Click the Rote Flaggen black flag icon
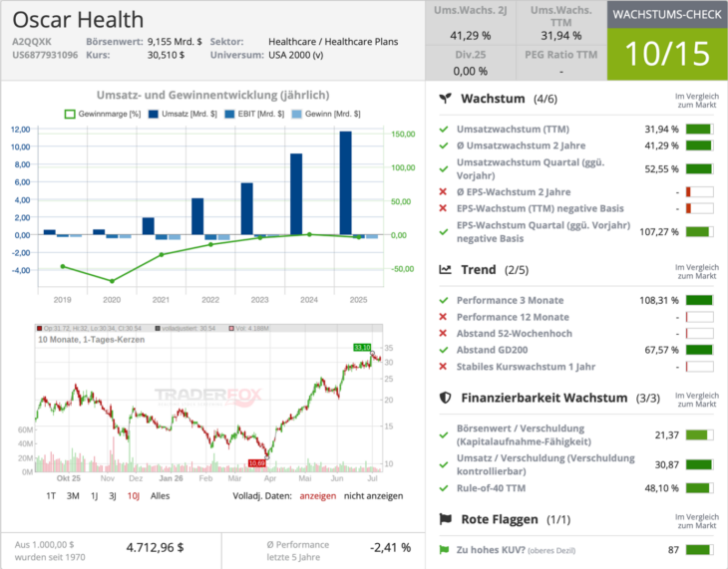This screenshot has width=728, height=569. tap(445, 519)
